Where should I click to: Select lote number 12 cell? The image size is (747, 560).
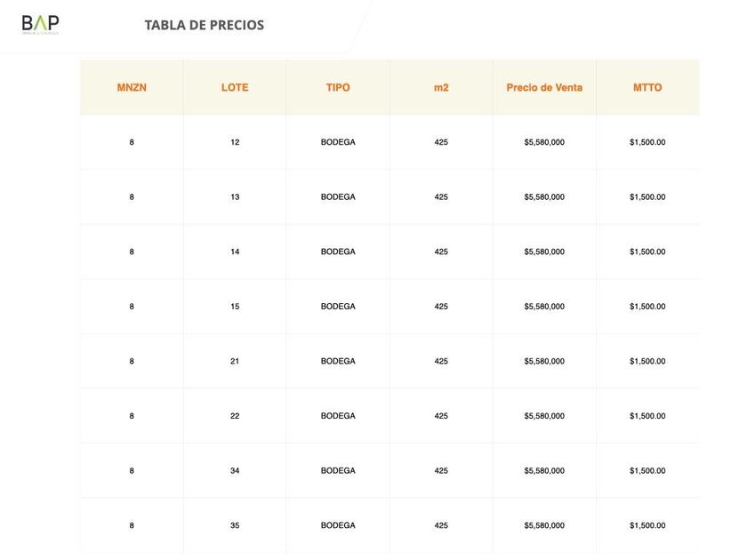[235, 142]
